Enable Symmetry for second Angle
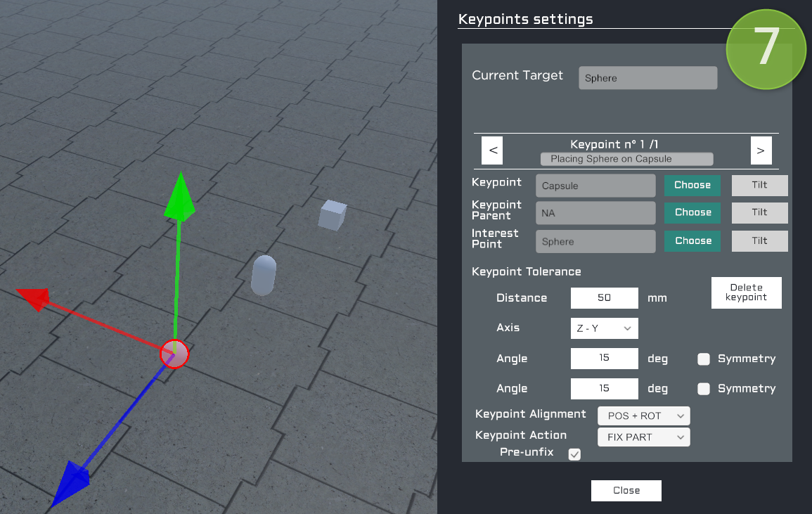The width and height of the screenshot is (812, 514). 703,389
